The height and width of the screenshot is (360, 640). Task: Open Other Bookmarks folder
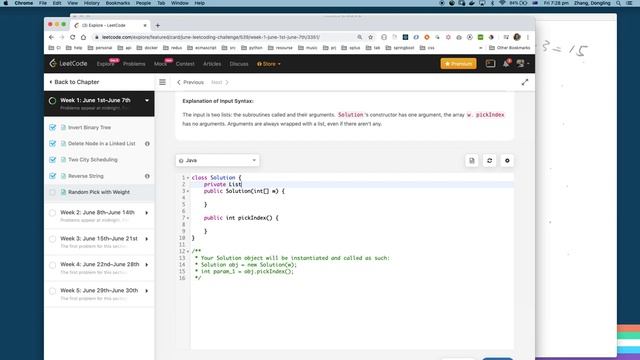point(509,48)
